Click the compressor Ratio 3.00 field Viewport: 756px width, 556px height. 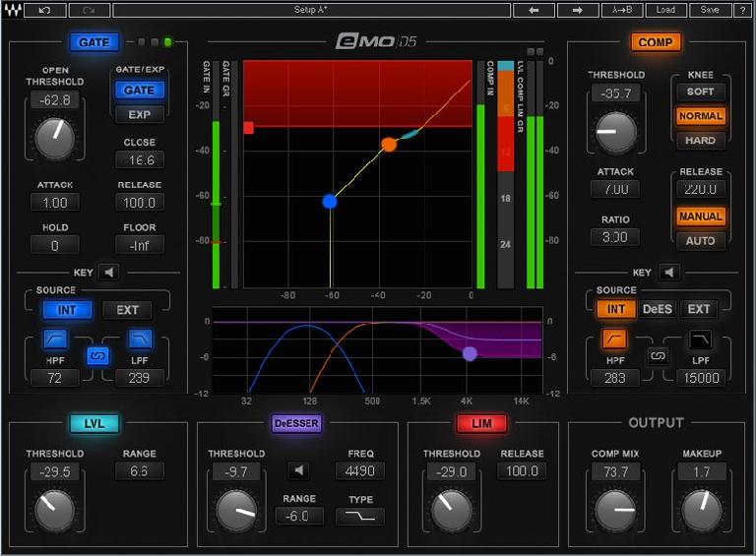click(615, 236)
